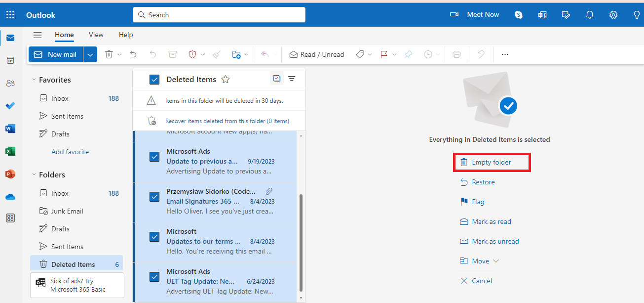This screenshot has height=303, width=644.
Task: Select the Pin icon in the toolbar
Action: pyautogui.click(x=408, y=54)
